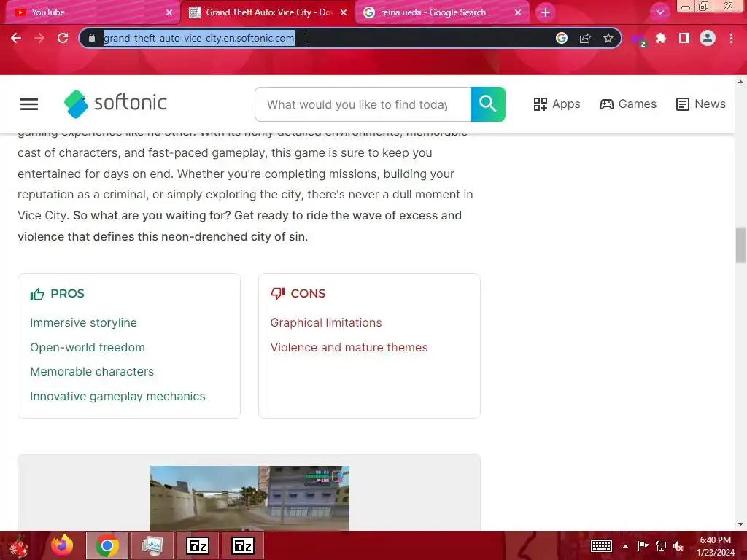Open the on-screen keyboard tray icon
This screenshot has width=747, height=560.
(601, 545)
